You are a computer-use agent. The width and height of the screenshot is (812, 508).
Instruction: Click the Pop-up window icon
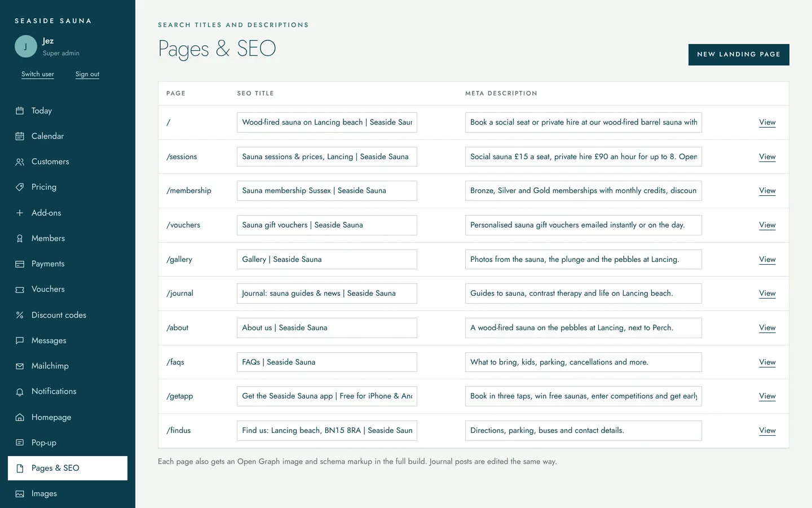pyautogui.click(x=20, y=443)
